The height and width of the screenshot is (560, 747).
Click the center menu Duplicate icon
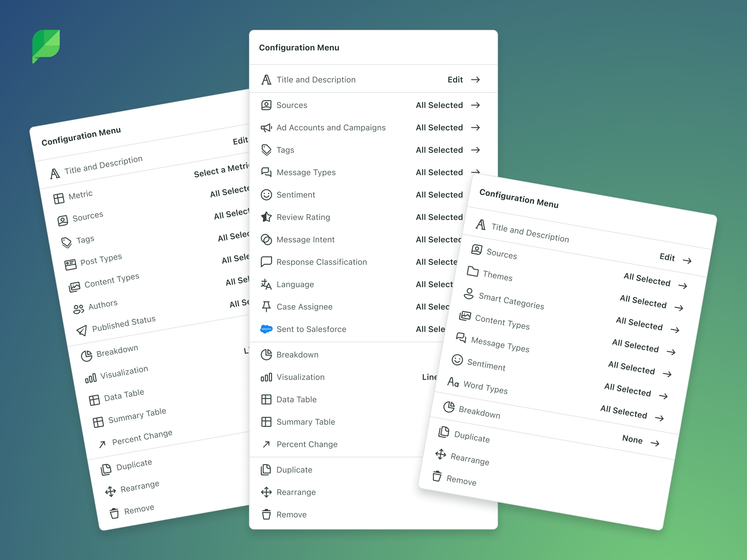point(266,469)
